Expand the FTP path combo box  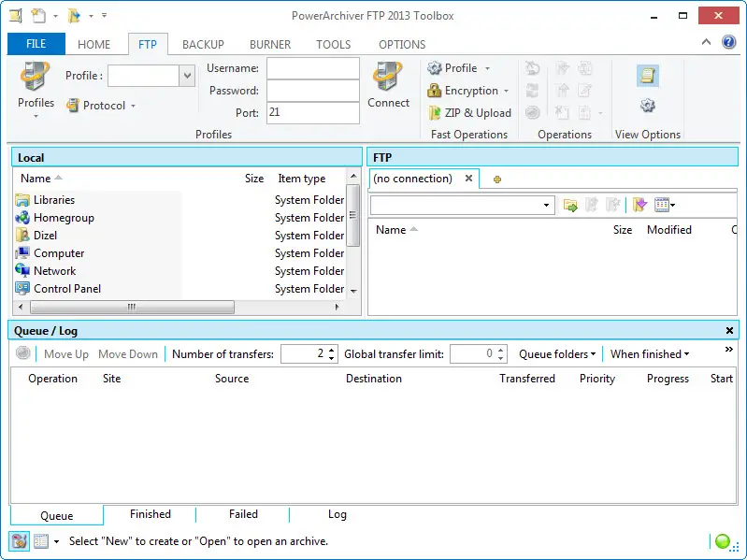[x=546, y=206]
